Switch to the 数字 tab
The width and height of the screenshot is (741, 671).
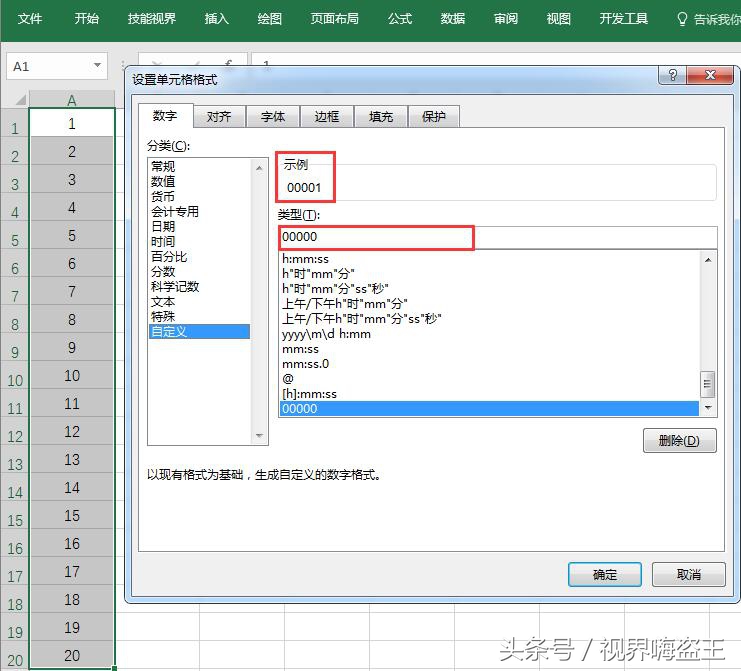[165, 116]
